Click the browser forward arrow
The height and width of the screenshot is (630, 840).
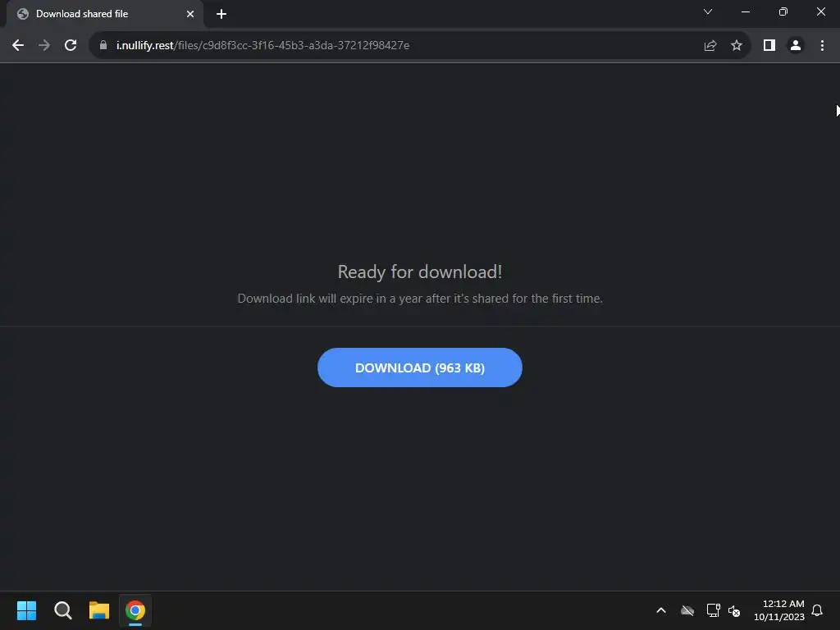click(x=44, y=46)
